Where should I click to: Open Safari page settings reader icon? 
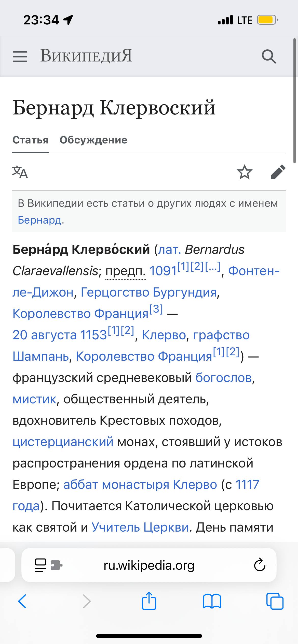point(41,566)
